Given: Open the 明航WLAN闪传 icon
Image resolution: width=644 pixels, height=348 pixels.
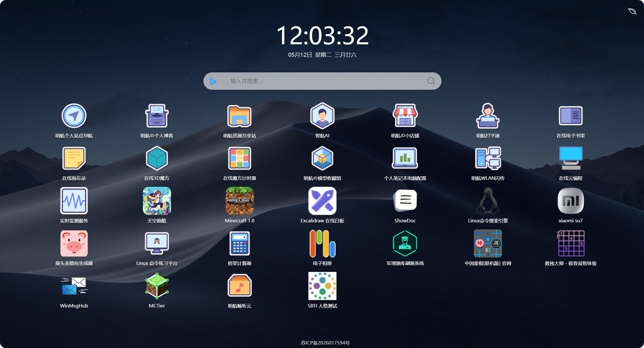Looking at the screenshot, I should point(488,158).
